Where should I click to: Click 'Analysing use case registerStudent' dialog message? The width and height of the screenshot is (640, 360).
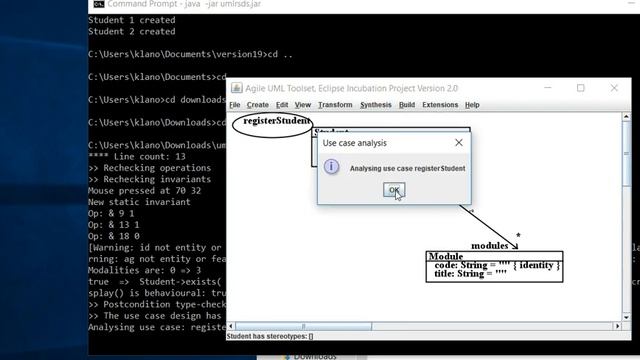pos(407,168)
